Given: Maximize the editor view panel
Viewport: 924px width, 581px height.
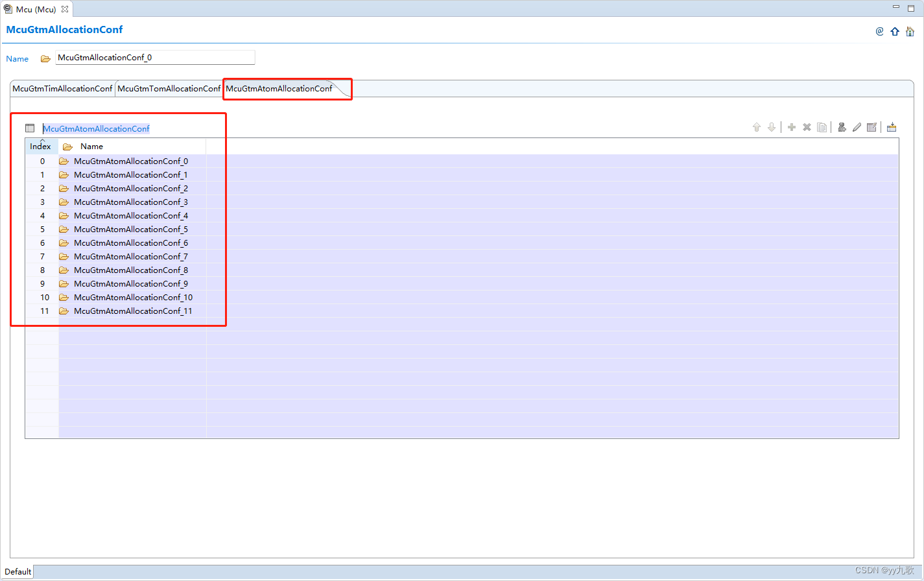Looking at the screenshot, I should tap(910, 8).
